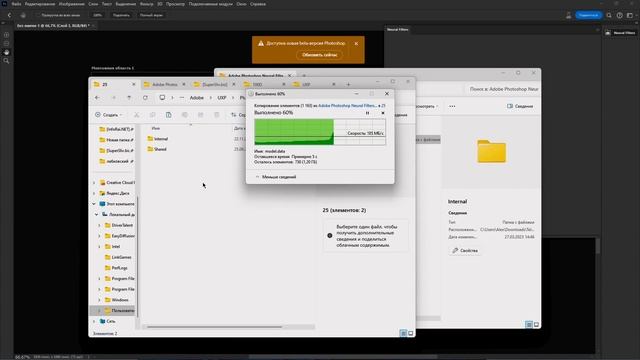This screenshot has width=640, height=360.
Task: Click the 100% zoom button in options bar
Action: coord(97,15)
